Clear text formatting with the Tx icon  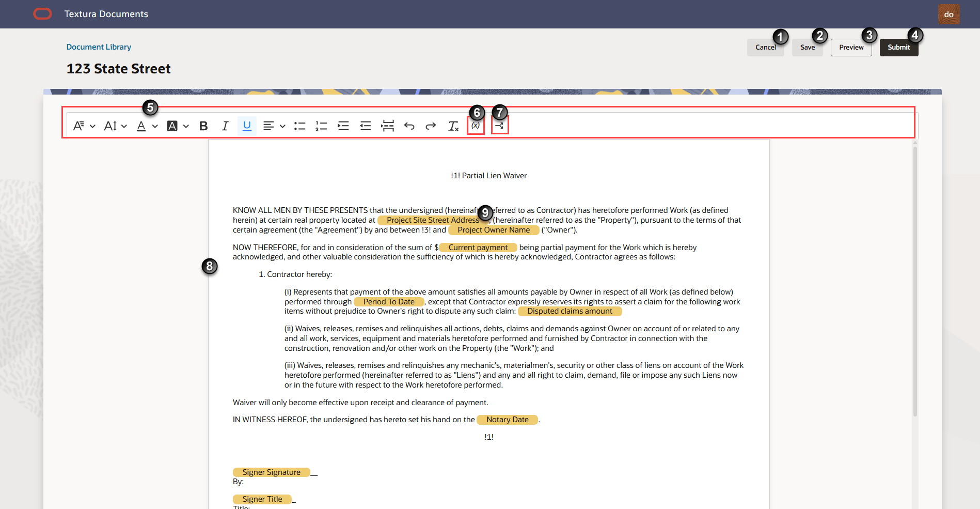453,126
